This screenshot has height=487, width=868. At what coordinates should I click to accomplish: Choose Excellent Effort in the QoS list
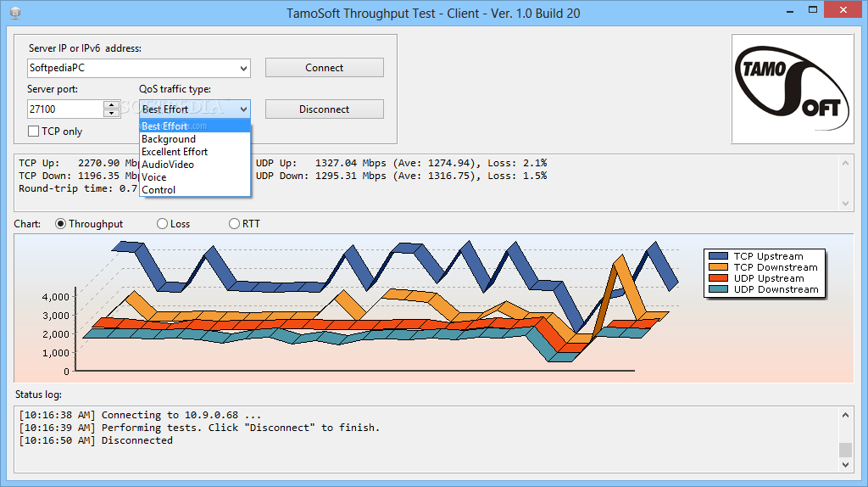[x=195, y=152]
